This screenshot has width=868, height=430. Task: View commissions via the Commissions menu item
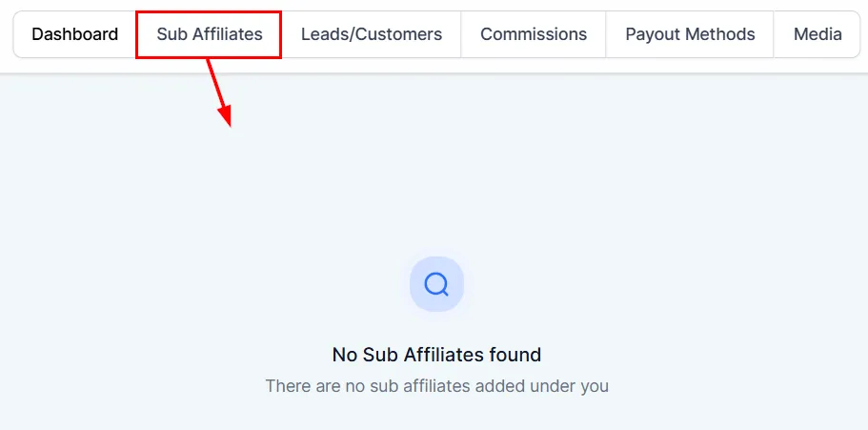534,34
